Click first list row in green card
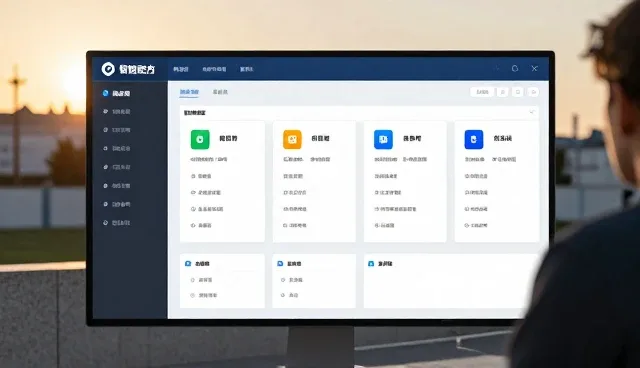 [x=201, y=176]
